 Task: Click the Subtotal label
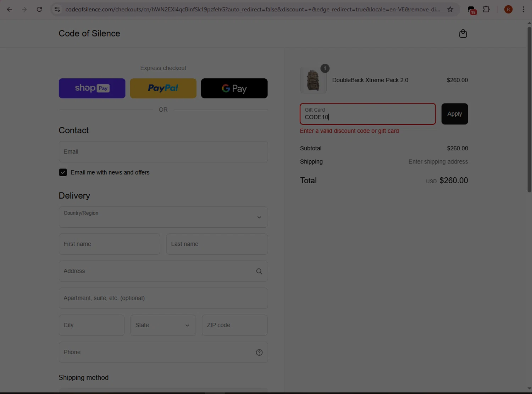311,148
